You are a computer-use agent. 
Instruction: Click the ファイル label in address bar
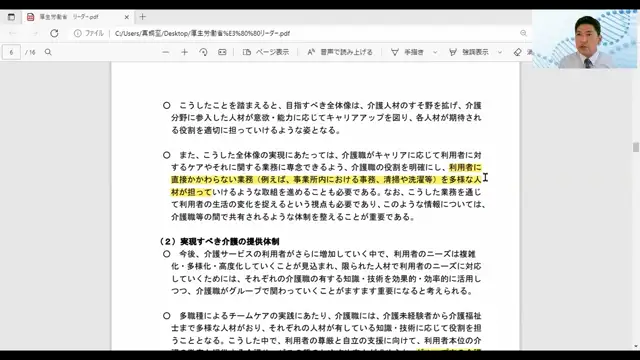click(94, 33)
